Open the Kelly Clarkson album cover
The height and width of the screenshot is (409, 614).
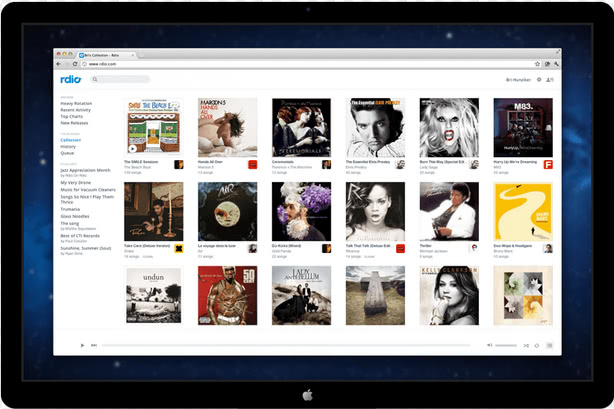[449, 295]
